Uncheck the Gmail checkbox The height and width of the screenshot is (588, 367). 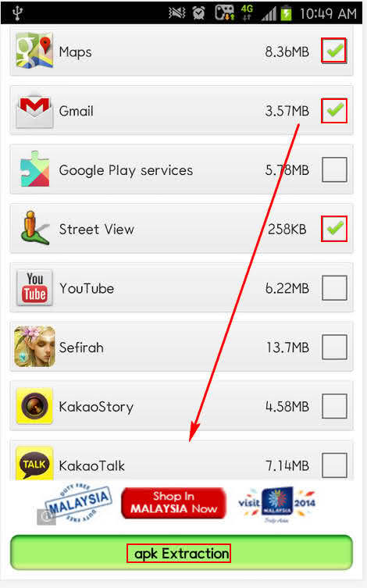click(334, 110)
